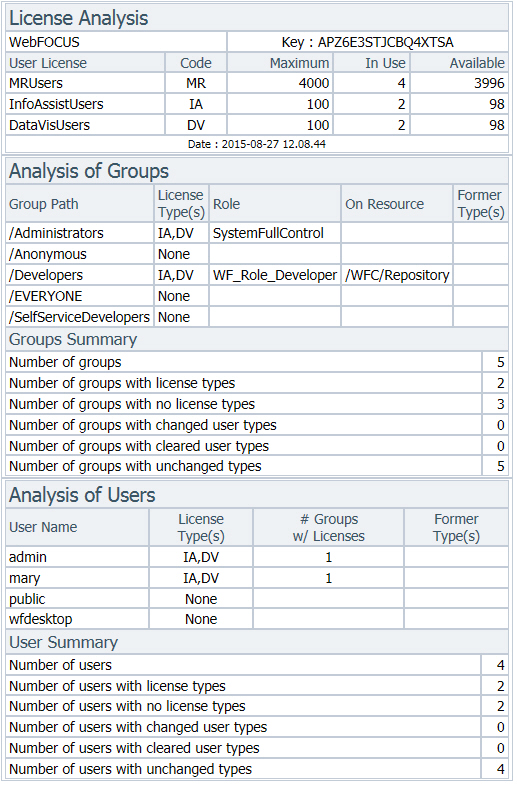Click the /Developers group path
This screenshot has height=786, width=517.
[46, 275]
